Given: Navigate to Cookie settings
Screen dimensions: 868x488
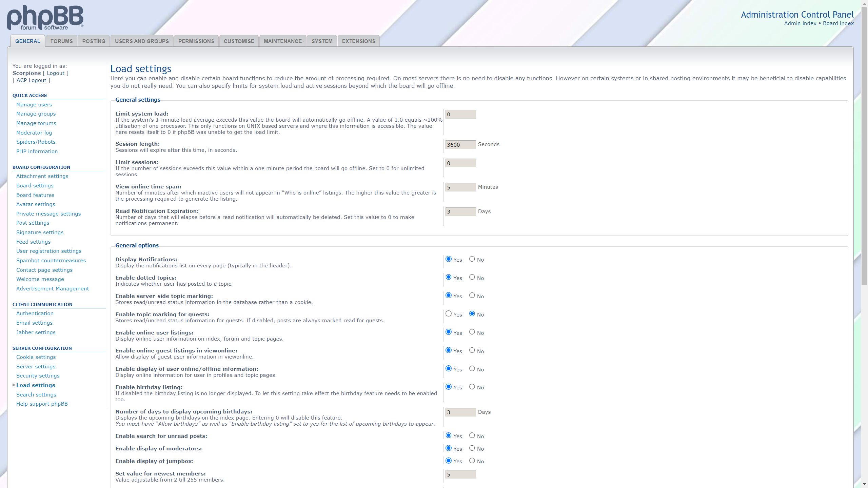Looking at the screenshot, I should (x=36, y=357).
